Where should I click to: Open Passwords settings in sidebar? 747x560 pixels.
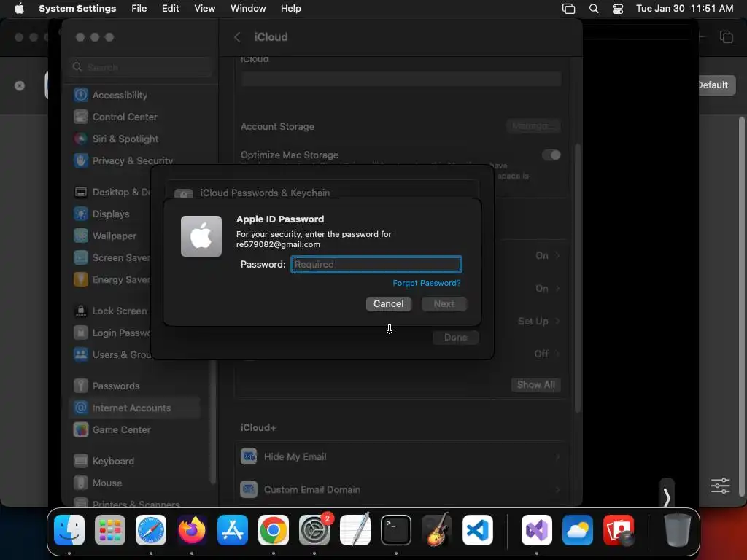coord(136,386)
